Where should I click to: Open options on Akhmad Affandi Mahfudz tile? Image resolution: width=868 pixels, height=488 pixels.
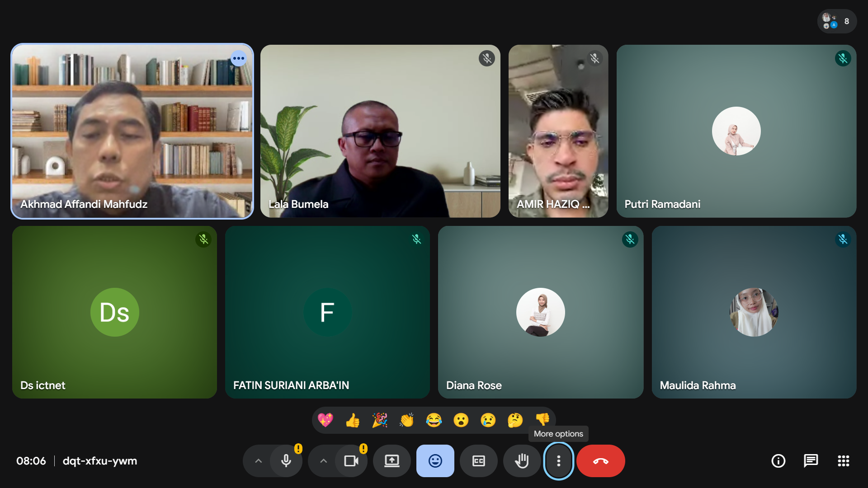(239, 58)
